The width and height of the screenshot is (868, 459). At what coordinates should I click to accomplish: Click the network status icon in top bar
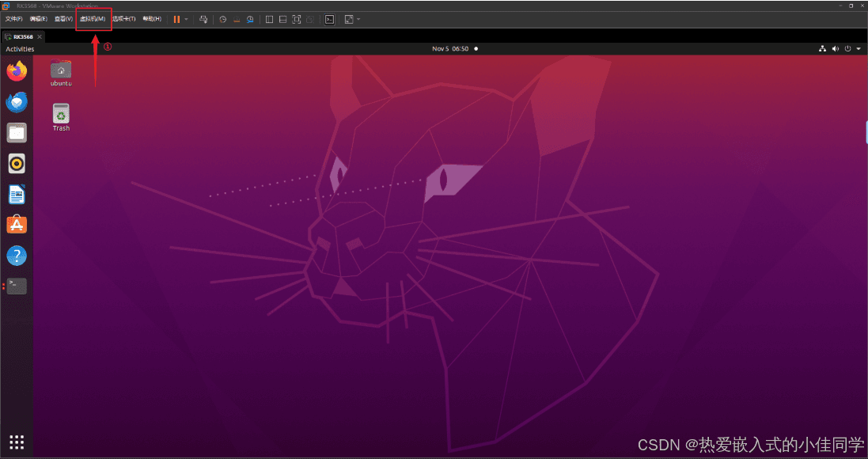[x=822, y=49]
